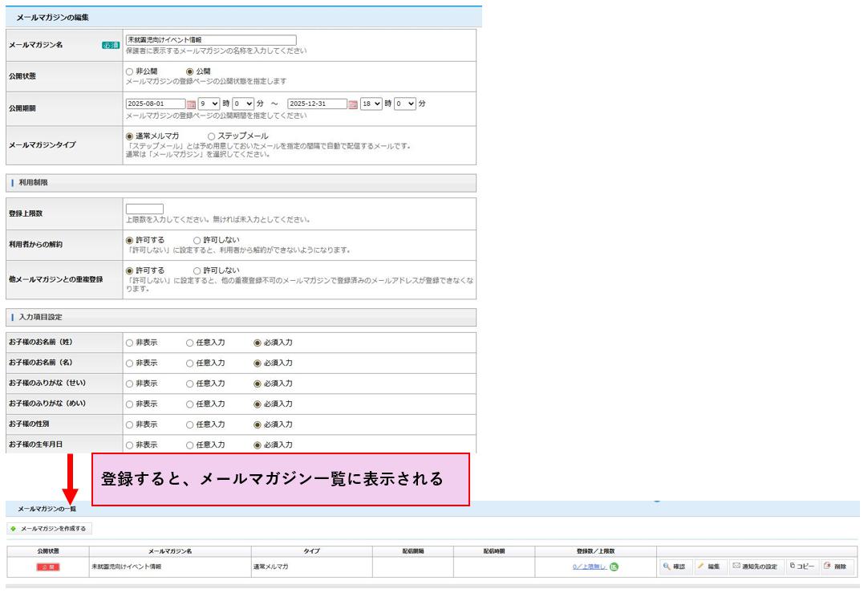Click the コピー button for the magazine
The image size is (868, 597).
pos(803,567)
